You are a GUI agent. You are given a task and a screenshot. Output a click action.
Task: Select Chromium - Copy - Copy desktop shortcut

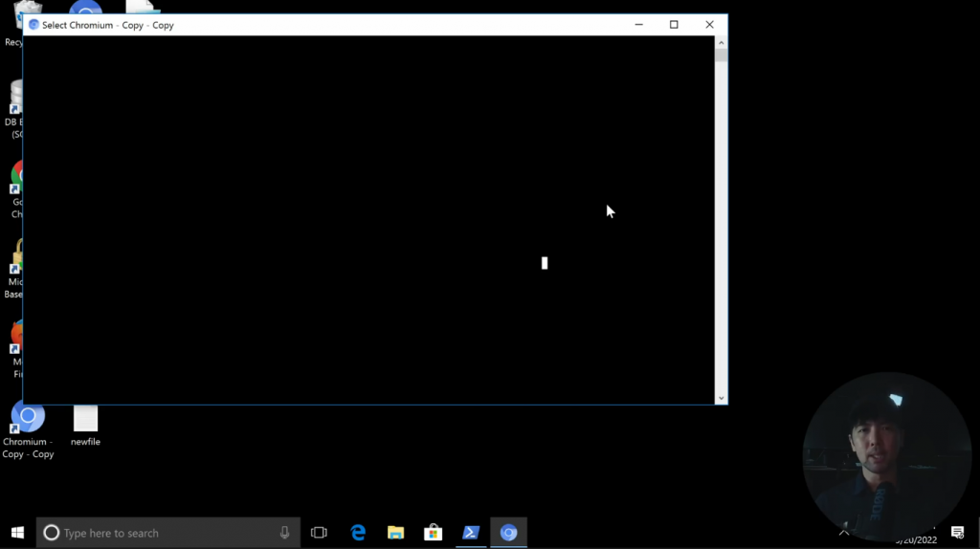[x=28, y=430]
